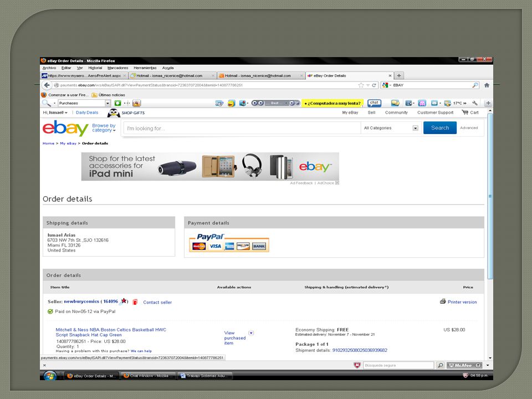
Task: Open Trabajo Sistemas taskbar item
Action: pyautogui.click(x=206, y=376)
